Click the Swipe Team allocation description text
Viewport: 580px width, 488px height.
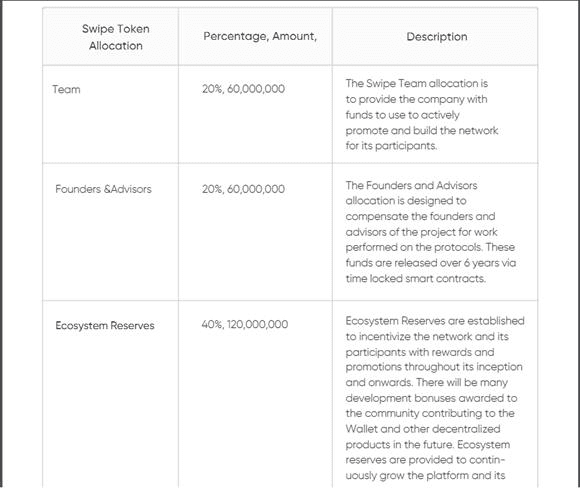tap(422, 114)
